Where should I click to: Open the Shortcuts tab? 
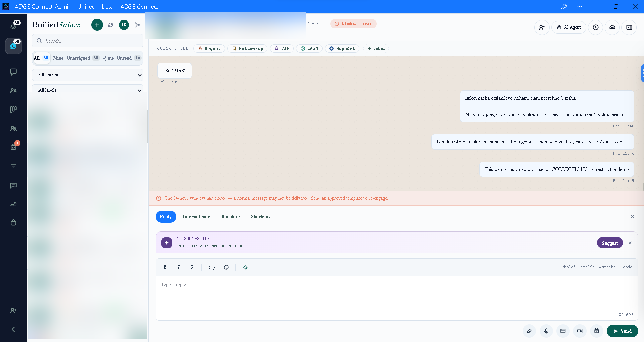click(x=261, y=217)
